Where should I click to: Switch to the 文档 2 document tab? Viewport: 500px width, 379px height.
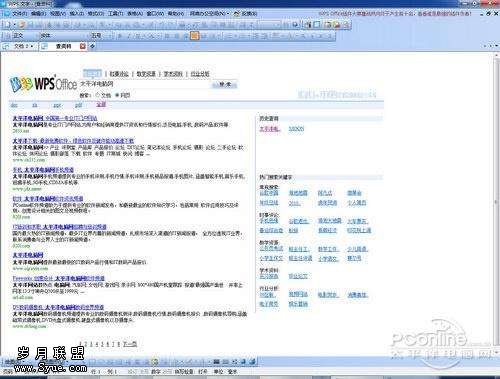click(21, 46)
